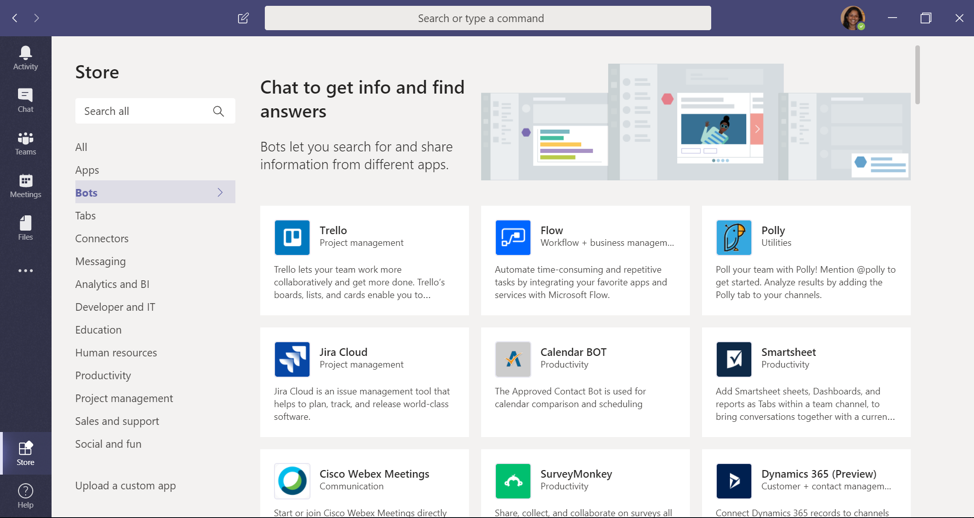Screen dimensions: 974x518
Task: Click Cisco Webex 'Communication' label
Action: click(352, 486)
